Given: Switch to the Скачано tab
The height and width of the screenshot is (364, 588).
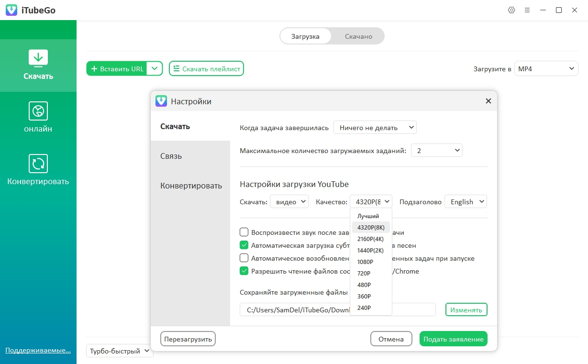Looking at the screenshot, I should (358, 36).
